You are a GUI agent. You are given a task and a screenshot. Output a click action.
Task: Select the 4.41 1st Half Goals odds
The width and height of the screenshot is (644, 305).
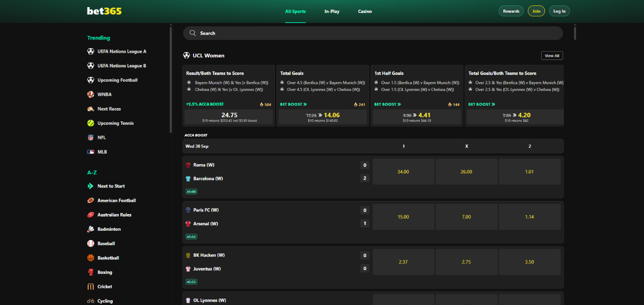click(x=417, y=117)
